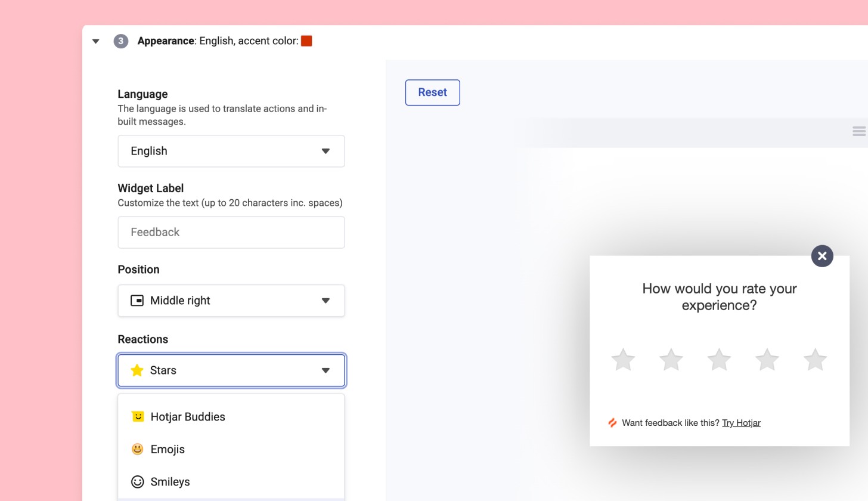Click the step 3 number badge
The width and height of the screenshot is (868, 501).
point(121,41)
